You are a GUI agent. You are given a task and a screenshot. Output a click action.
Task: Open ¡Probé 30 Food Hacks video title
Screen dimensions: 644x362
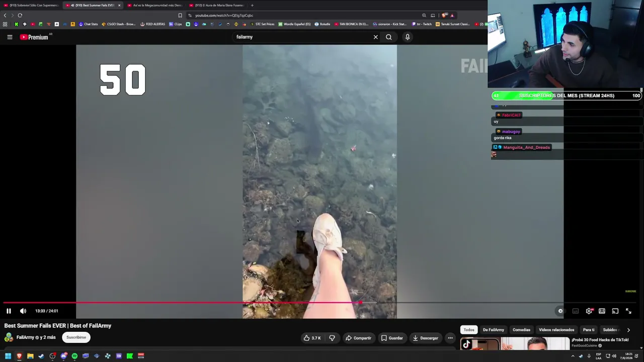click(600, 340)
